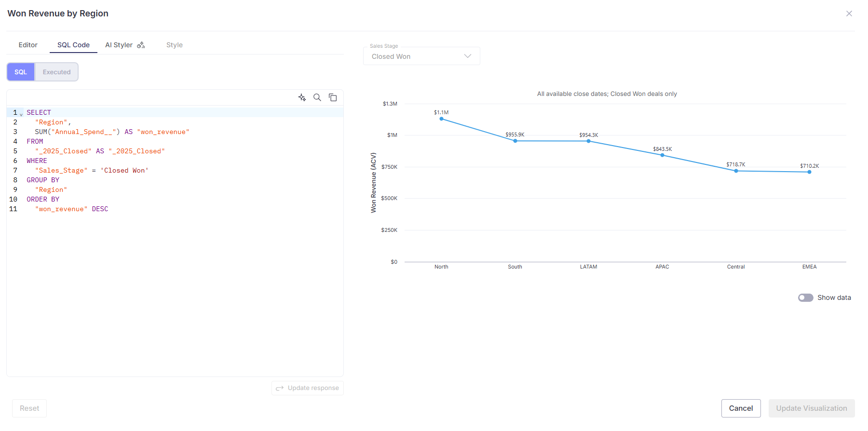Click the GROUP BY keyword on line 8

pyautogui.click(x=43, y=180)
